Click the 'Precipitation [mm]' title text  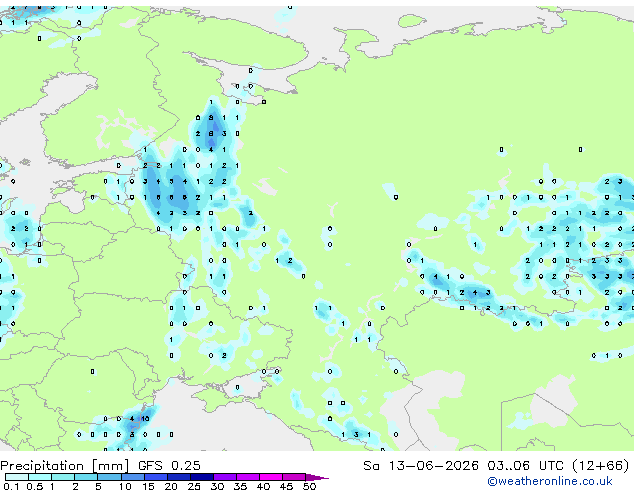64,466
